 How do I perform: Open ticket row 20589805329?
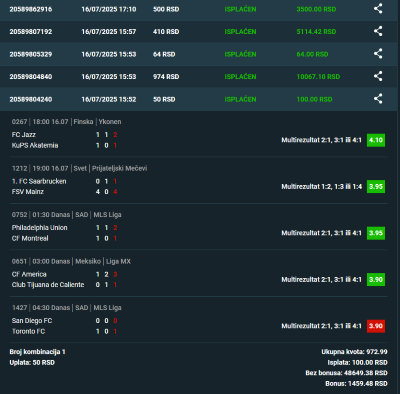pyautogui.click(x=199, y=54)
